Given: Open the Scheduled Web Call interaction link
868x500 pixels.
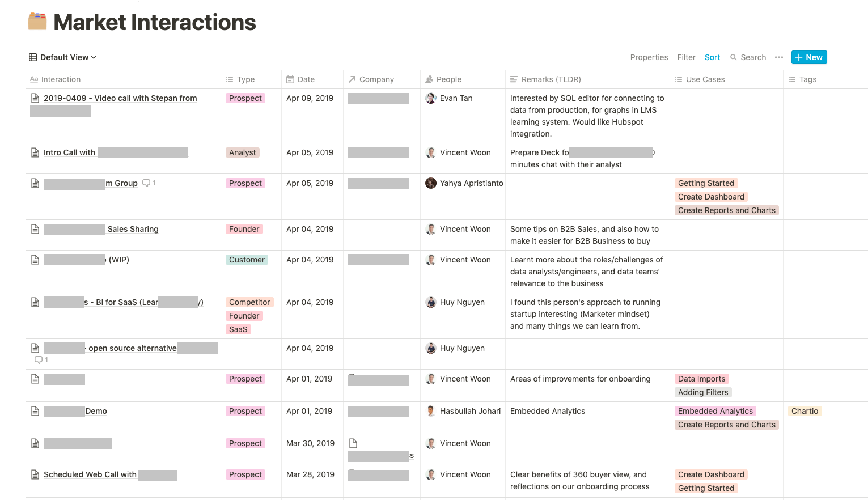Looking at the screenshot, I should pyautogui.click(x=90, y=474).
